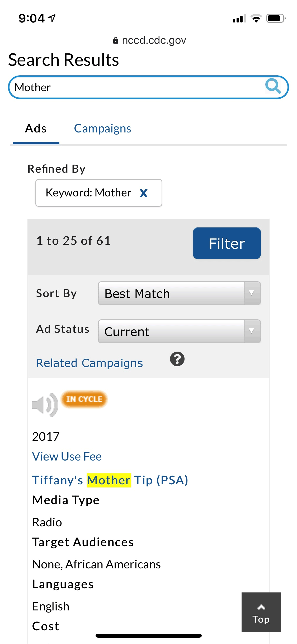Open the Related Campaigns help question mark
Viewport: 297px width, 644px height.
[x=177, y=359]
